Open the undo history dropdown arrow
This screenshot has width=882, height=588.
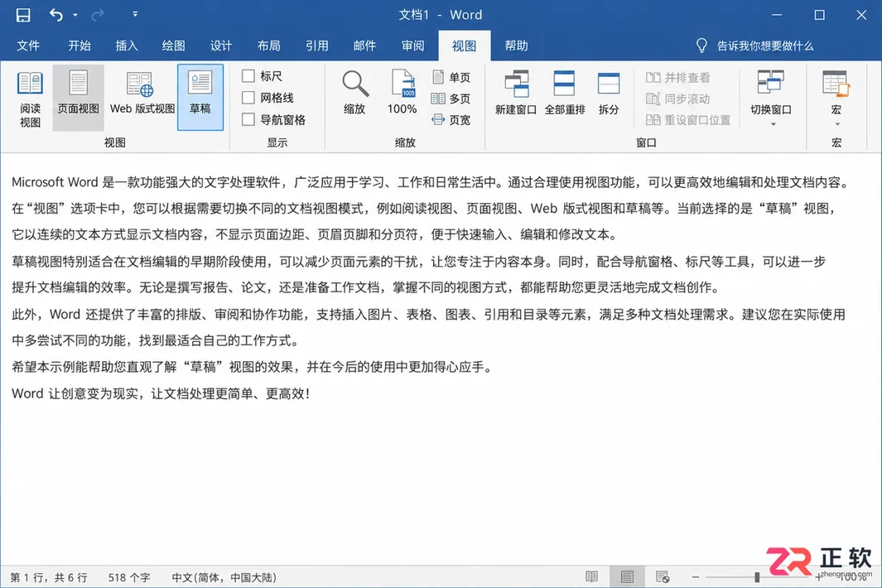point(75,15)
